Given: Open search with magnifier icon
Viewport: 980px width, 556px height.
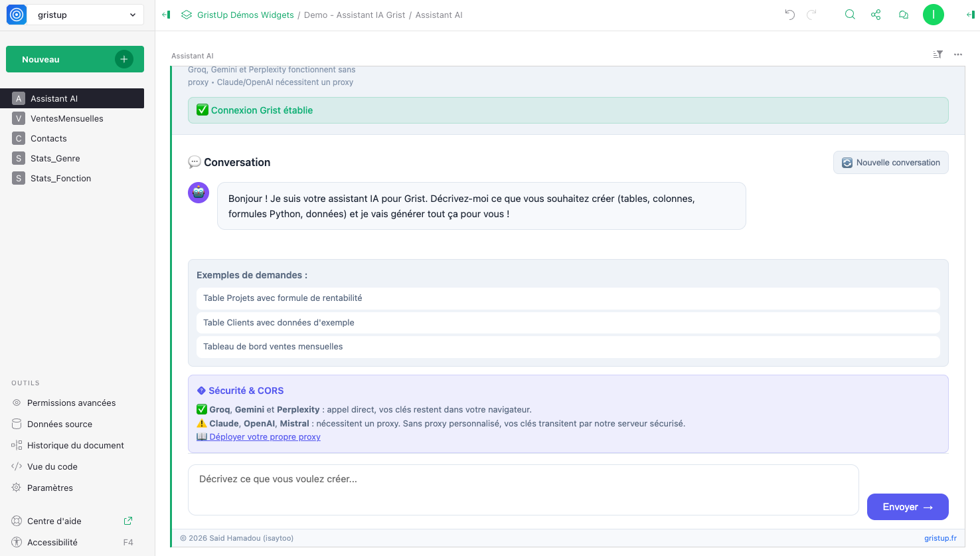Looking at the screenshot, I should click(x=850, y=15).
